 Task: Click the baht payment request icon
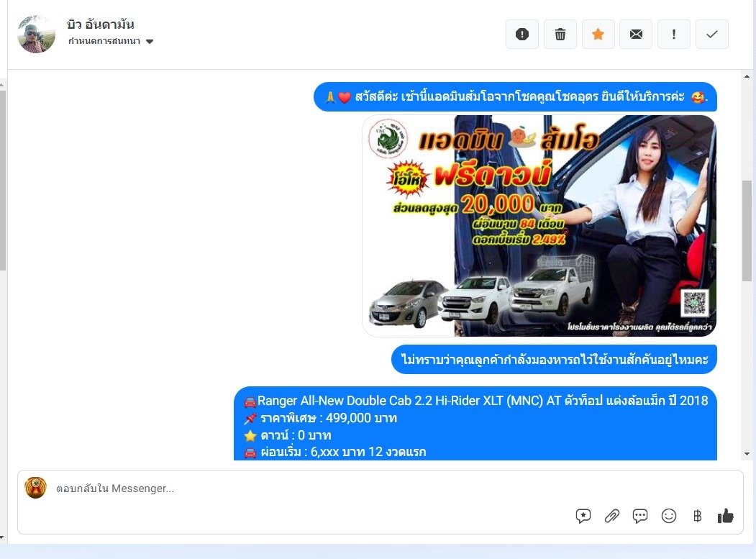click(x=697, y=516)
